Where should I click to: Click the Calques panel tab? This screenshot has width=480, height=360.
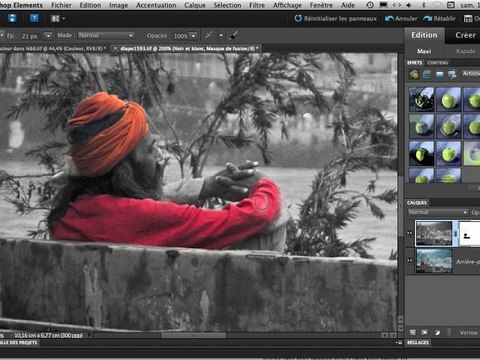tap(417, 202)
